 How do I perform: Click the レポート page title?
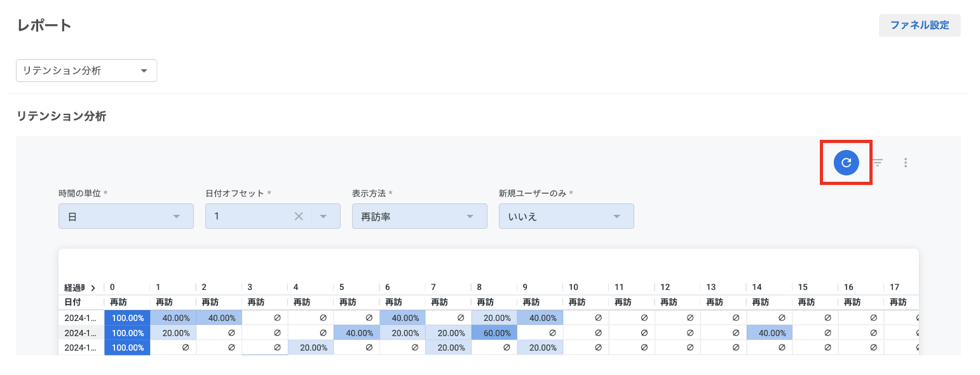pyautogui.click(x=44, y=25)
